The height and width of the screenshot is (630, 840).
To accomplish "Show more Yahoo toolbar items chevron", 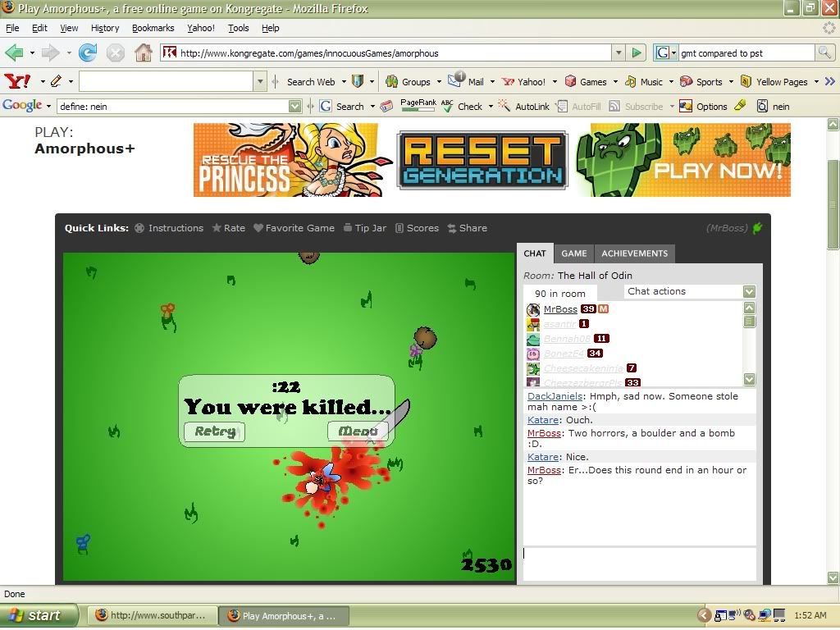I will [830, 81].
